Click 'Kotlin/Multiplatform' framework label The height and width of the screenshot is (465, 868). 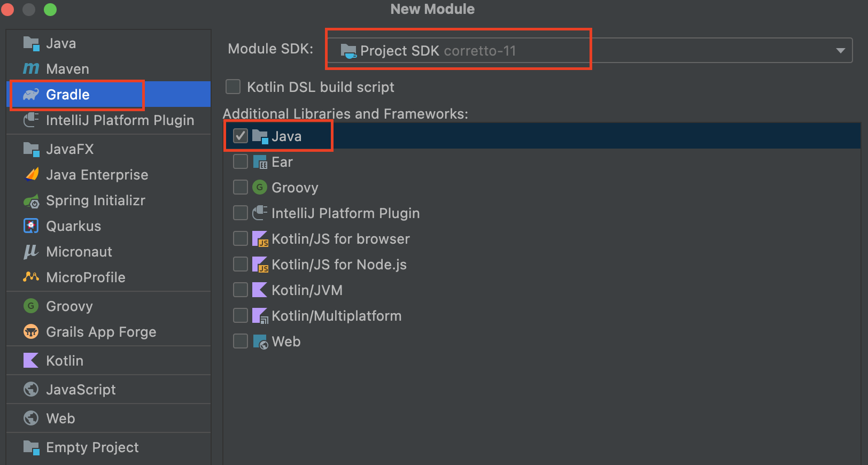(336, 316)
